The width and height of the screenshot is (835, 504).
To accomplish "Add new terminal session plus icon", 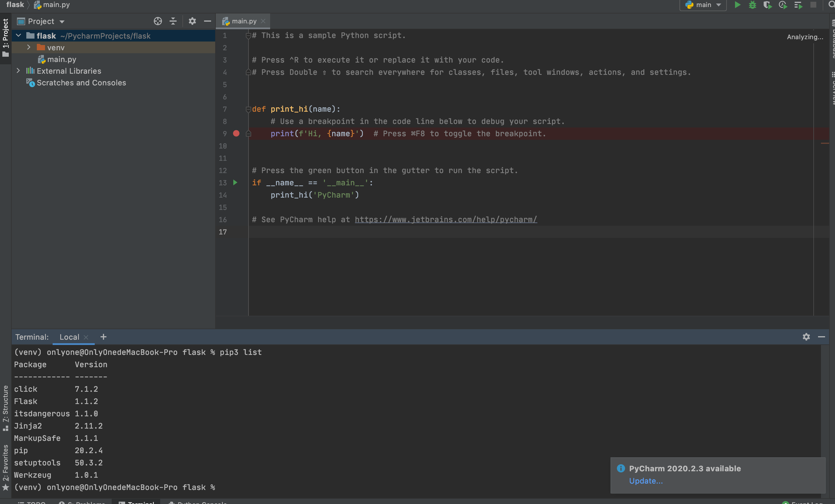I will click(103, 336).
